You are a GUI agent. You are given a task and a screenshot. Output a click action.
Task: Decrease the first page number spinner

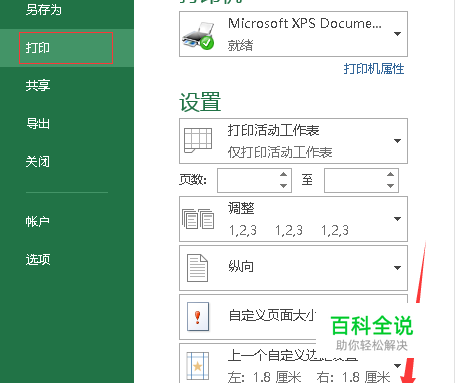click(x=283, y=186)
